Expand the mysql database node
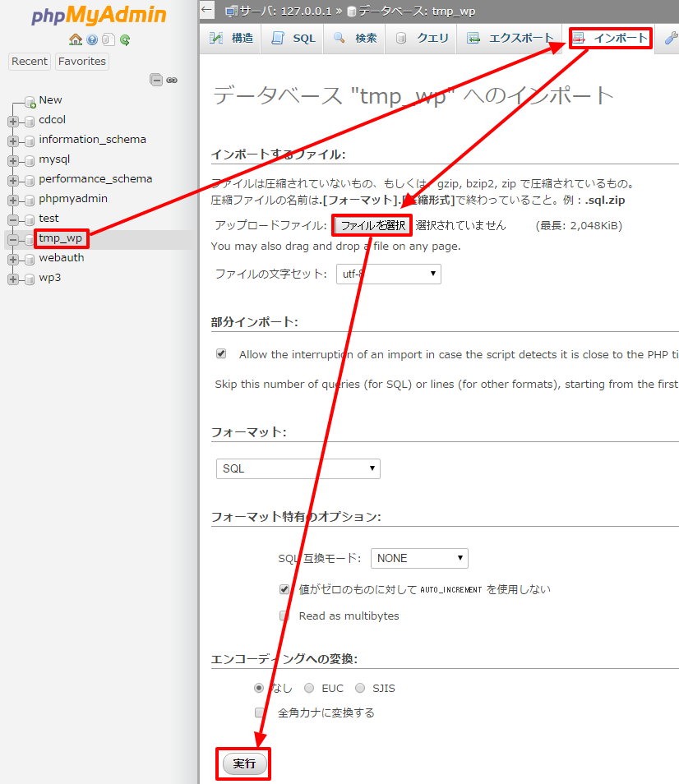 click(13, 160)
